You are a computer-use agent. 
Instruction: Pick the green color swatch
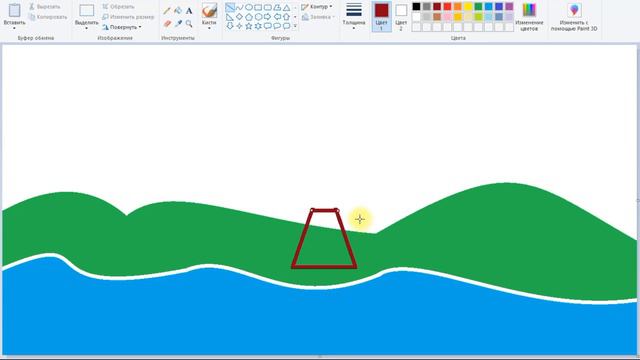(478, 7)
